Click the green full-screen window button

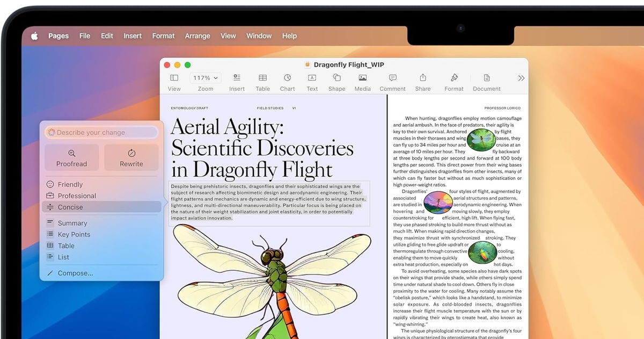click(x=187, y=65)
